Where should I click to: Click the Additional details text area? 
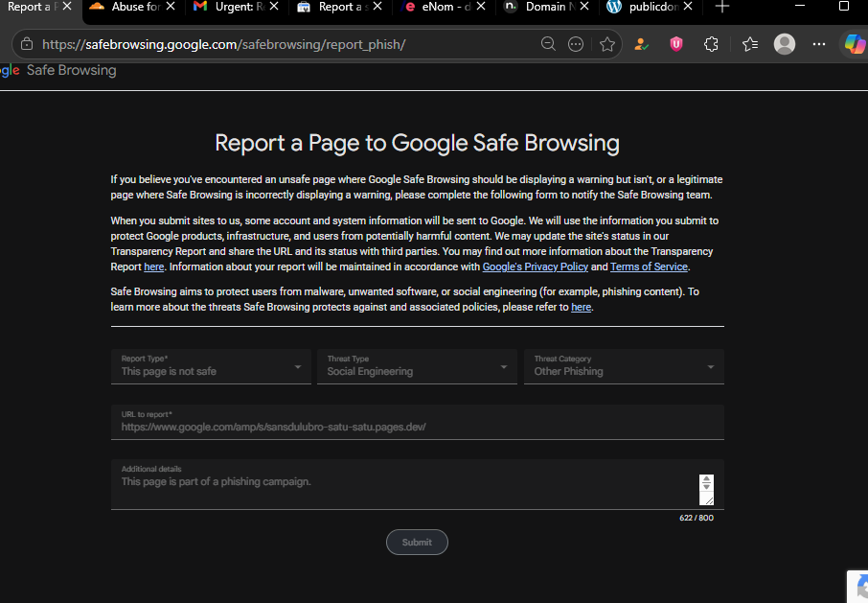tap(418, 484)
